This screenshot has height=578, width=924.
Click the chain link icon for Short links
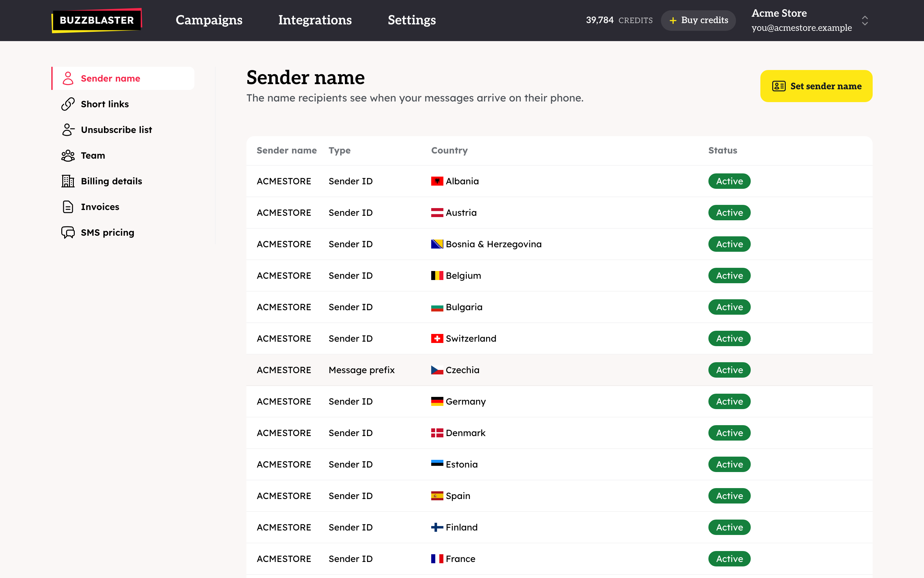click(68, 104)
